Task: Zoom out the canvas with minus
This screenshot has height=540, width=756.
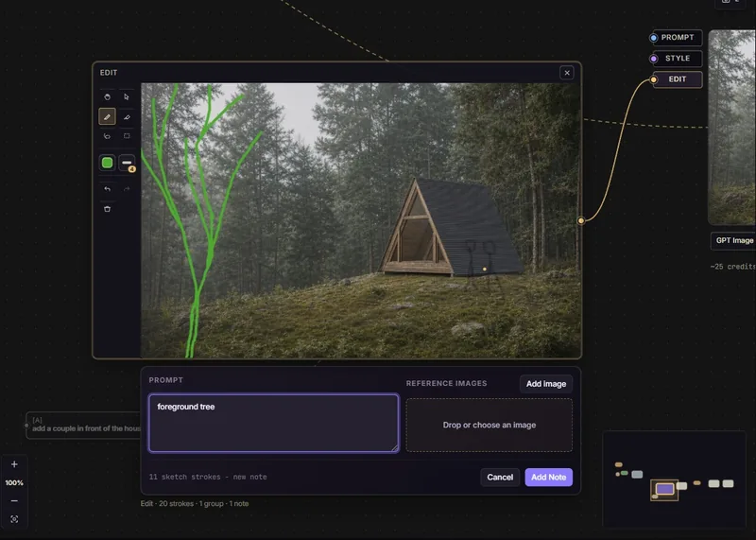Action: pyautogui.click(x=14, y=501)
